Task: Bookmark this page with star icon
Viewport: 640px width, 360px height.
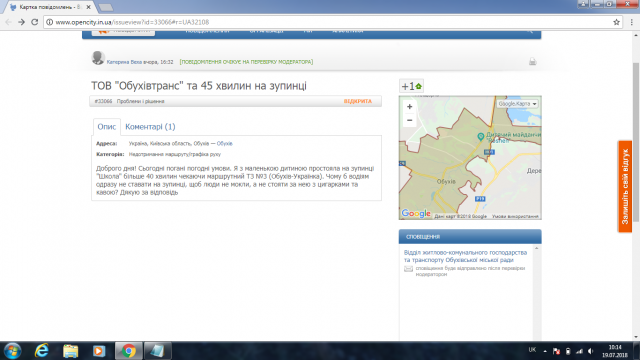Action: pos(616,22)
